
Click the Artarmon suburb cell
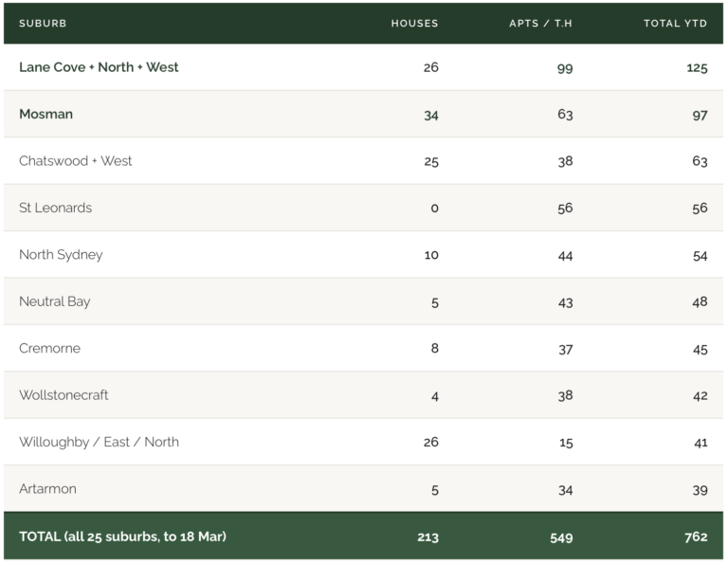point(47,489)
